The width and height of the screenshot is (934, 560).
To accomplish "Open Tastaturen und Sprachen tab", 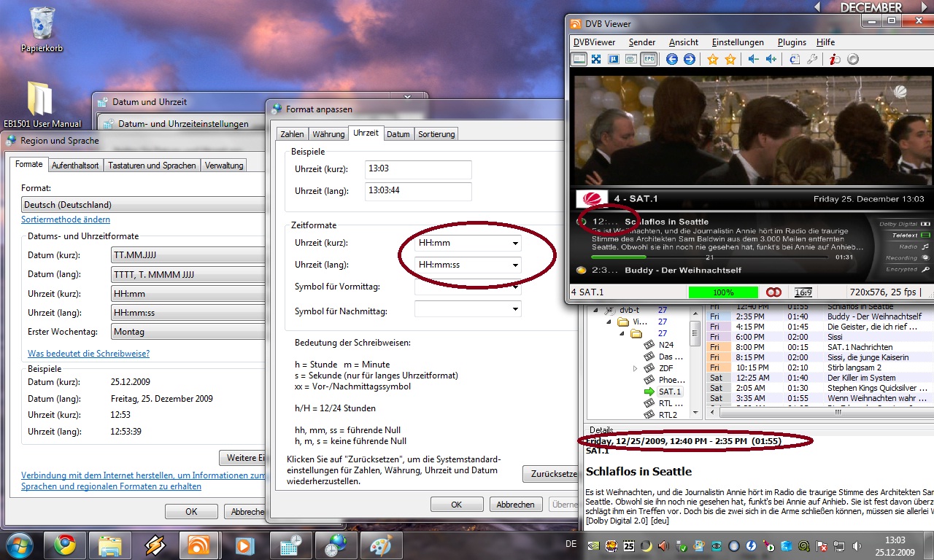I will (152, 166).
